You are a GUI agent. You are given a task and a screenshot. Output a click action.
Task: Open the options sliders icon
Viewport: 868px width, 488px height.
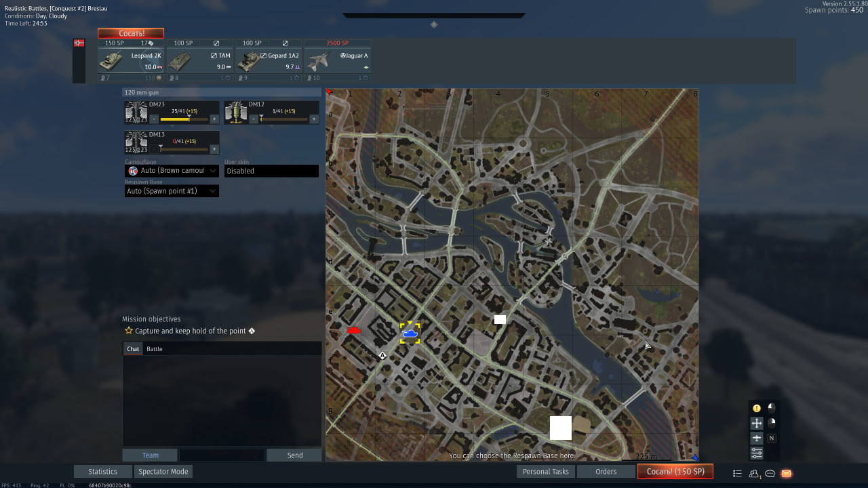[x=757, y=453]
